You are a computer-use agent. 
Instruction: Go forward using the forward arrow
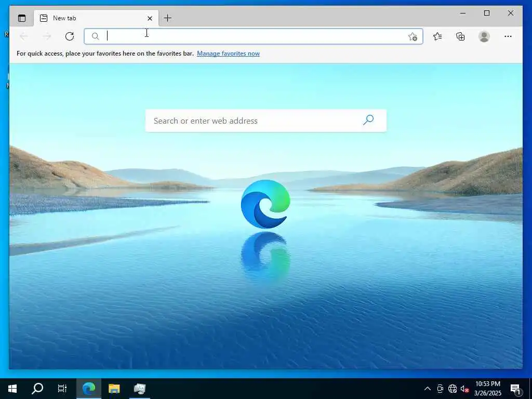point(47,36)
